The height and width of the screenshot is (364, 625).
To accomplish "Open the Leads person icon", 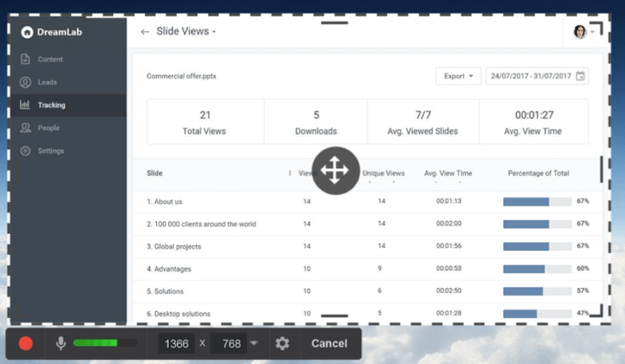I will pos(25,82).
